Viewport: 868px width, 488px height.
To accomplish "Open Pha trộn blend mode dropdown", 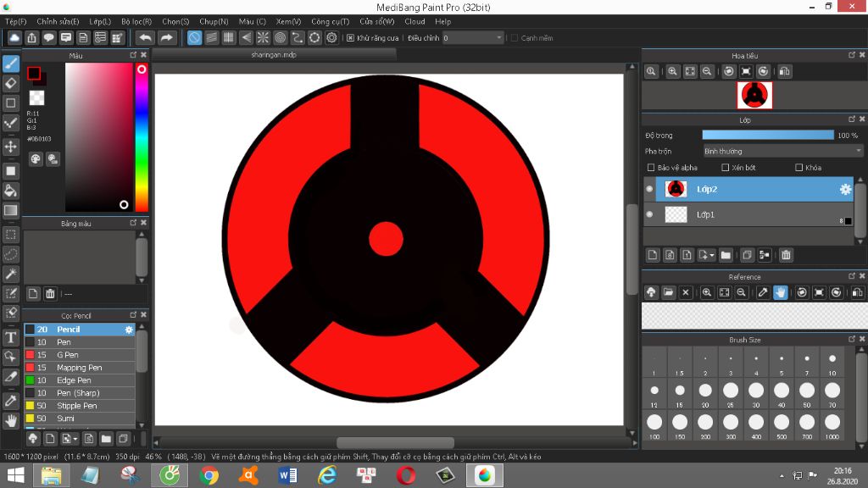I will (782, 151).
